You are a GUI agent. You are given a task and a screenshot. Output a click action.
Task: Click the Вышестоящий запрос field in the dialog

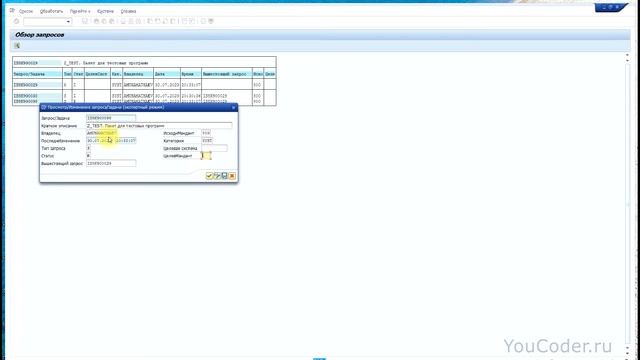tap(111, 163)
